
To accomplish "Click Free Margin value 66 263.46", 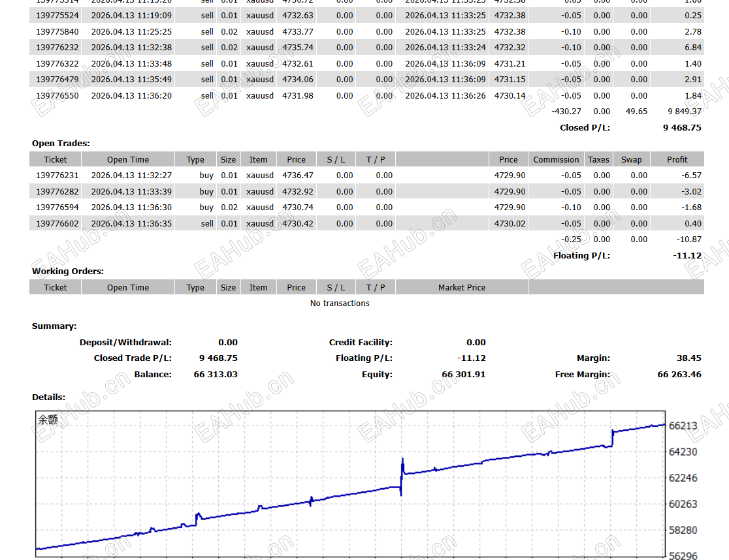I will click(x=679, y=375).
